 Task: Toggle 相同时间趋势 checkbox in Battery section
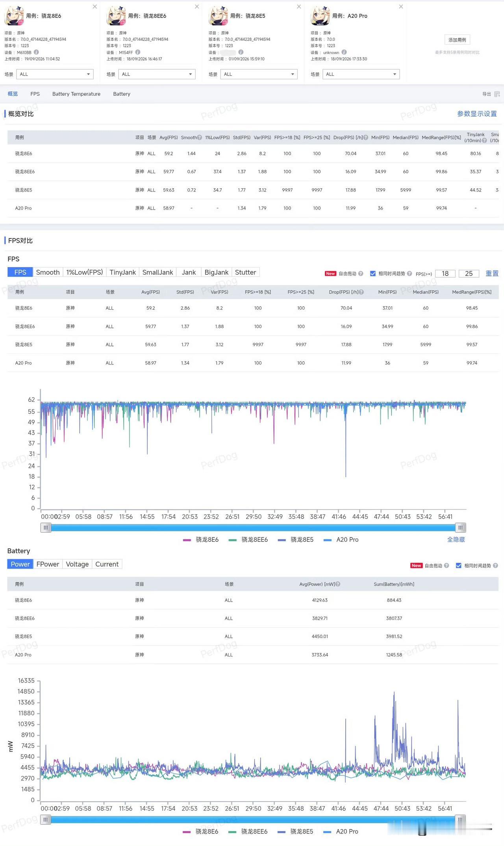click(x=459, y=565)
